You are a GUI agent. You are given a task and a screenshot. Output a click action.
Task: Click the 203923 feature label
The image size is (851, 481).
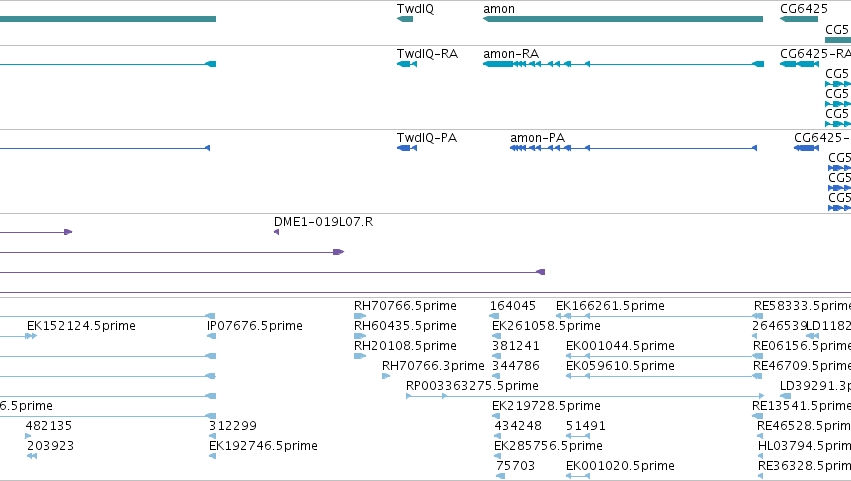[50, 446]
